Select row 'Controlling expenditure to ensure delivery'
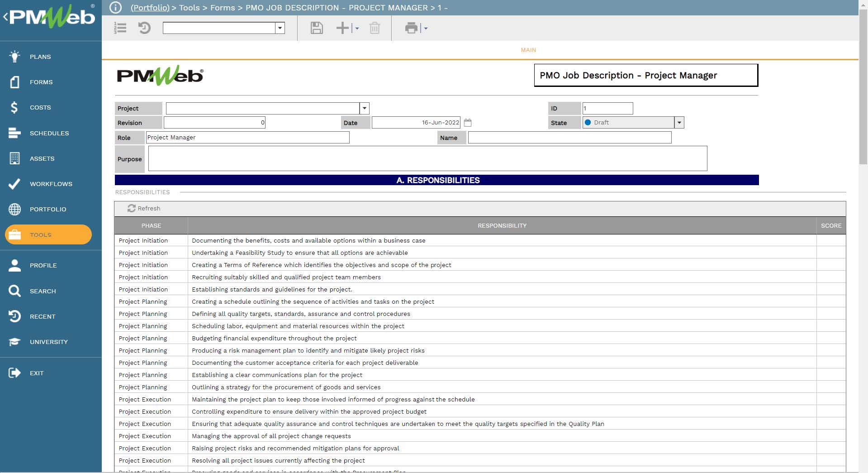The height and width of the screenshot is (473, 868). [x=480, y=411]
